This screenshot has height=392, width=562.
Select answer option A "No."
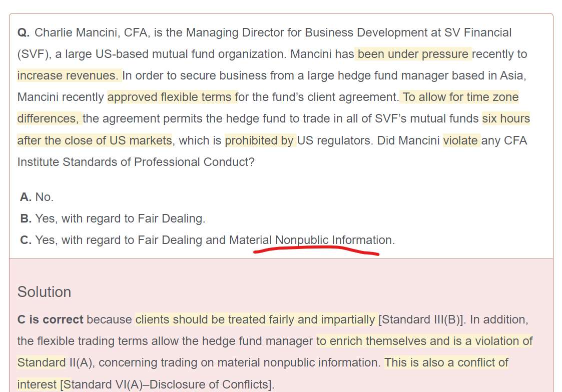tap(37, 197)
